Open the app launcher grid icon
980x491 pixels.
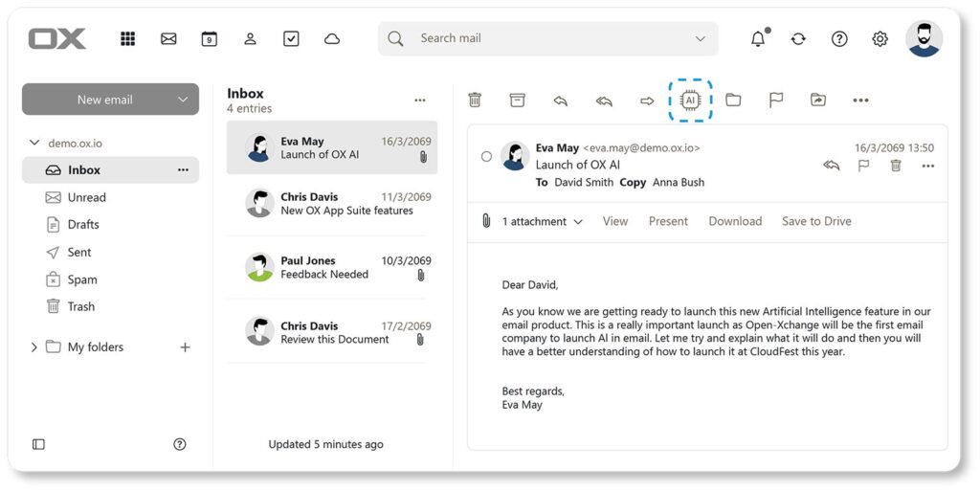pyautogui.click(x=127, y=39)
